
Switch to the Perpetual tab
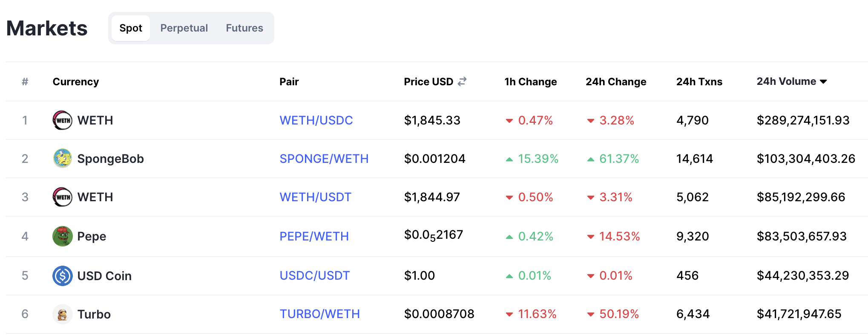(x=184, y=28)
